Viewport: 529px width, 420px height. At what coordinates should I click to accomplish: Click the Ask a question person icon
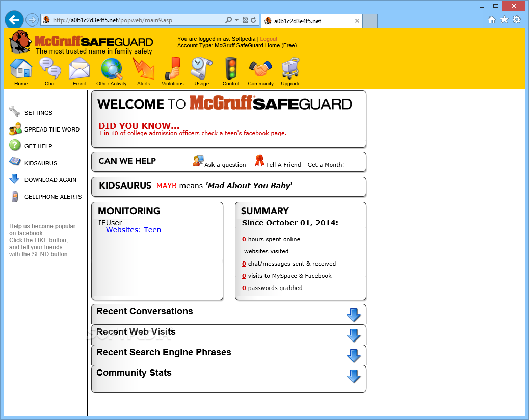point(198,161)
